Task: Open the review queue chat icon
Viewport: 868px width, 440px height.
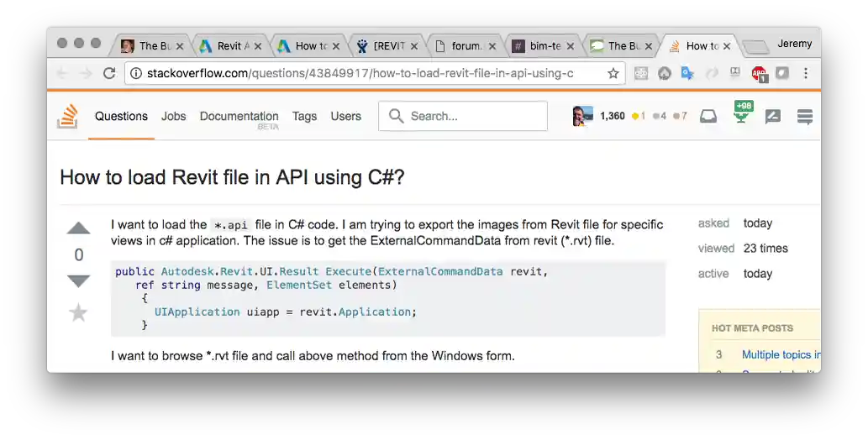Action: point(773,117)
